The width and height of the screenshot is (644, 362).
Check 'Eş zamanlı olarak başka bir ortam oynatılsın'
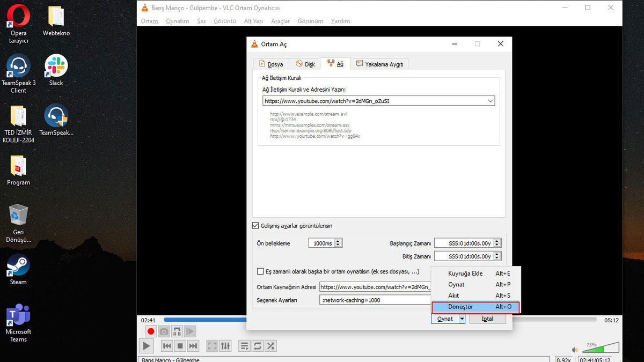(260, 271)
